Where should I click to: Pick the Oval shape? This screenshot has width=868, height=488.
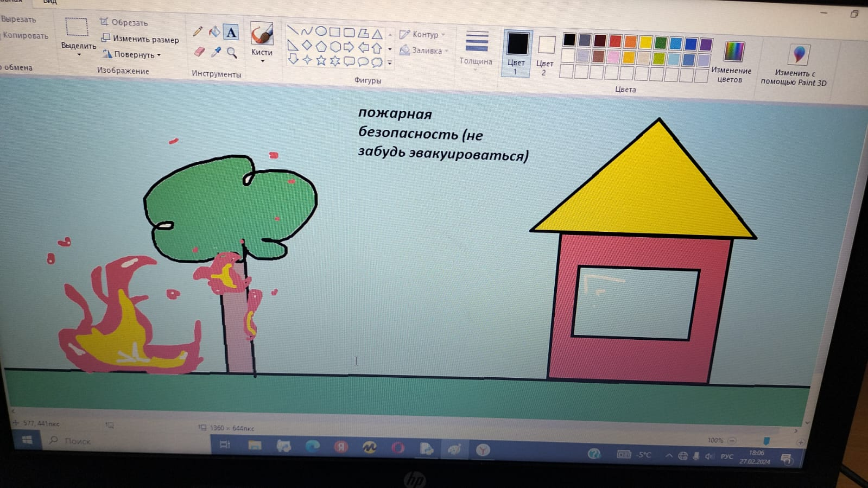tap(321, 31)
